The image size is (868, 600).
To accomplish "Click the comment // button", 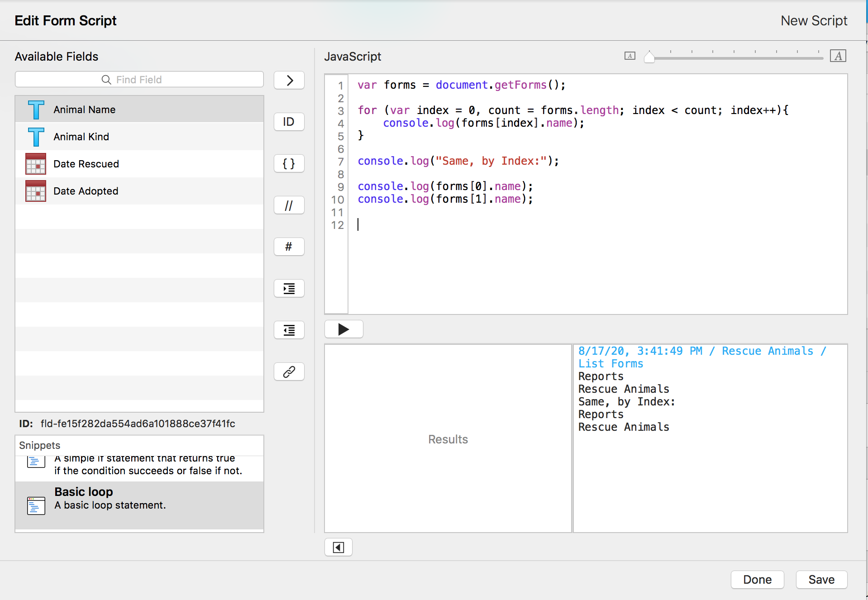I will coord(289,205).
